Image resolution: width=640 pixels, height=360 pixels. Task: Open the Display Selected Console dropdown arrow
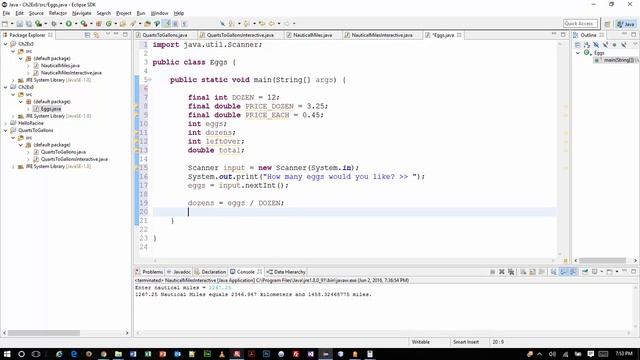pos(602,272)
